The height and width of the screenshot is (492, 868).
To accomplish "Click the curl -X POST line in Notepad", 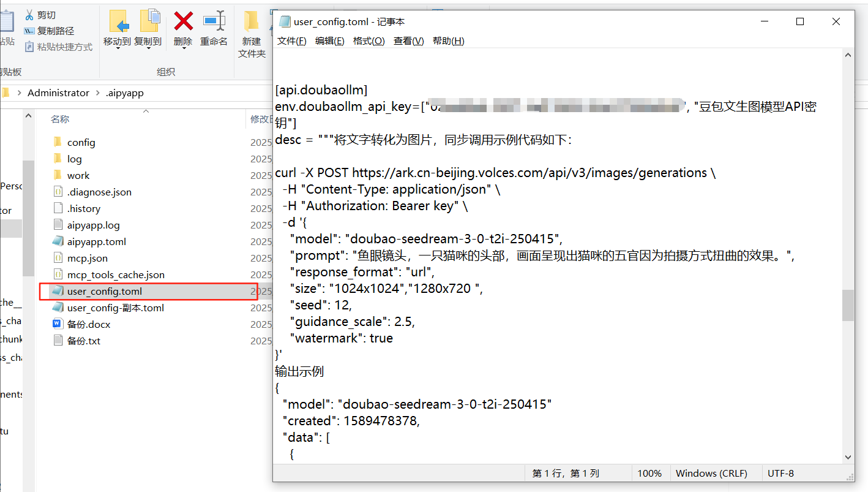I will click(x=495, y=173).
